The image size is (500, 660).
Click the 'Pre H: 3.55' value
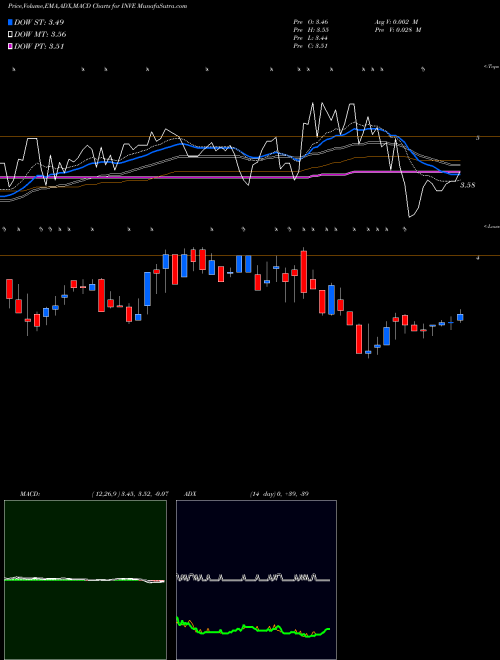point(311,30)
